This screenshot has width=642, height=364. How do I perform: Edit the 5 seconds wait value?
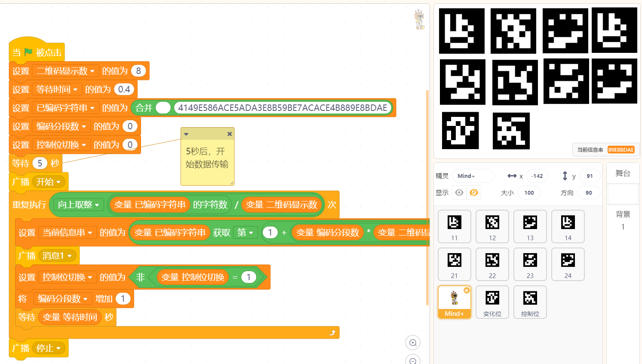[x=40, y=163]
